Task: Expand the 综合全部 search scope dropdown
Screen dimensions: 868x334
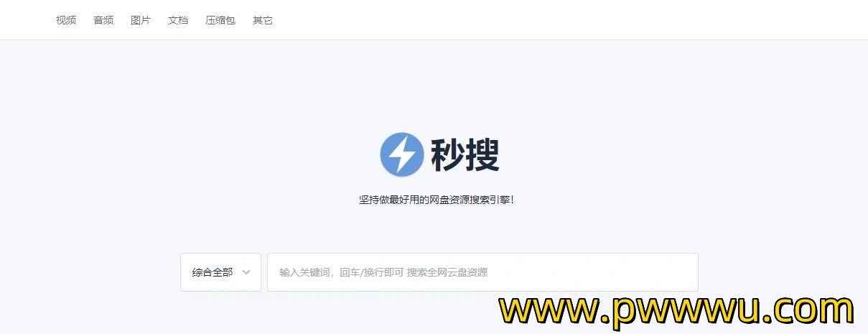Action: tap(220, 272)
